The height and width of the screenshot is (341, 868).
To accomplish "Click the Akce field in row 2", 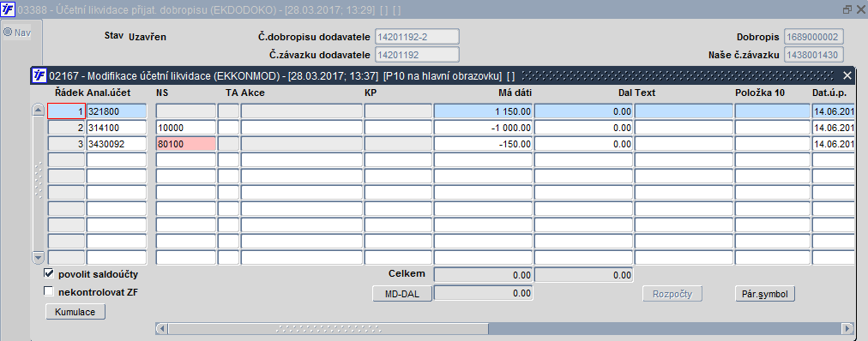I will point(302,128).
